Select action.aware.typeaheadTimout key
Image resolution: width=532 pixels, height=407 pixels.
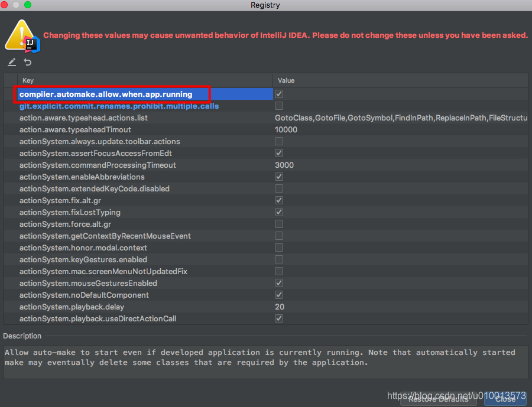[75, 129]
